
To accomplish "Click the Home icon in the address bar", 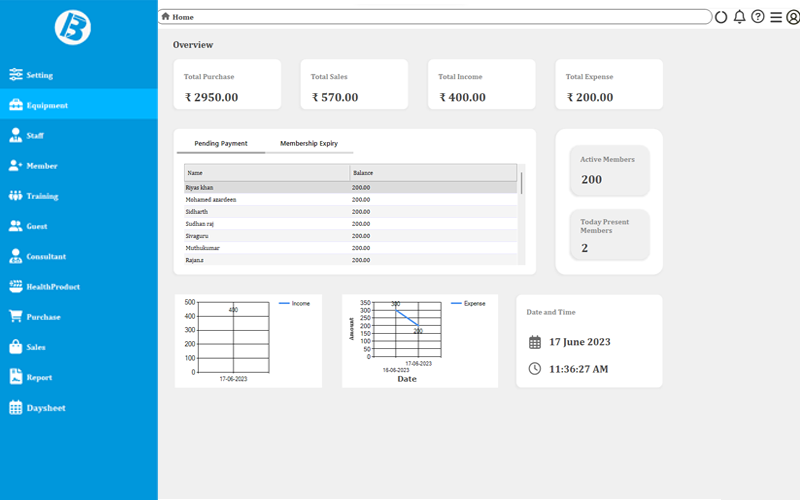I will coord(165,16).
